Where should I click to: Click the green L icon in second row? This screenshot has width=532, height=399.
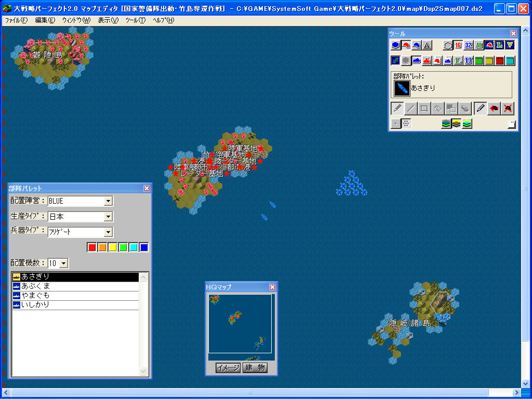[458, 61]
